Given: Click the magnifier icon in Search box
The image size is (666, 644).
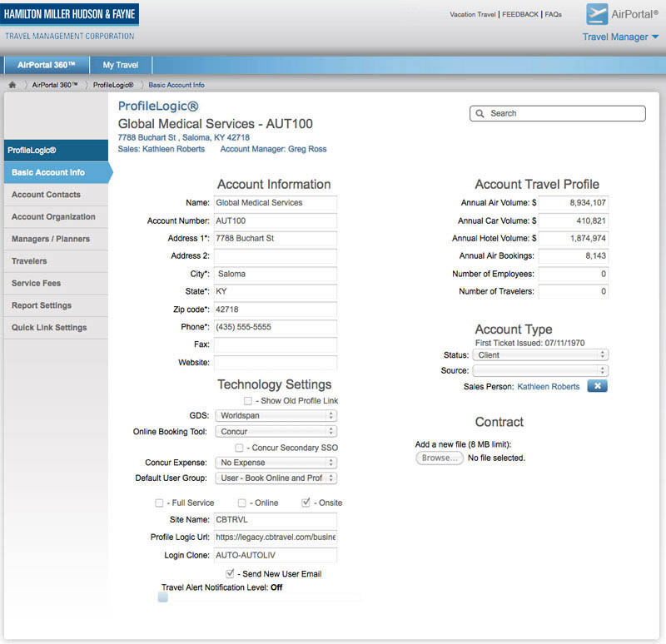Looking at the screenshot, I should tap(480, 114).
